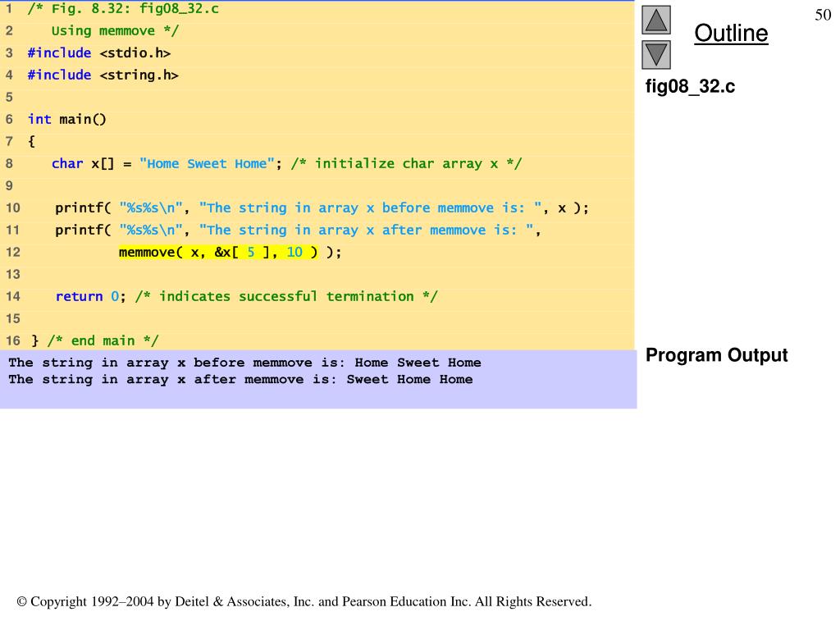
Task: Select the printf line with 'after memmove'
Action: (298, 230)
